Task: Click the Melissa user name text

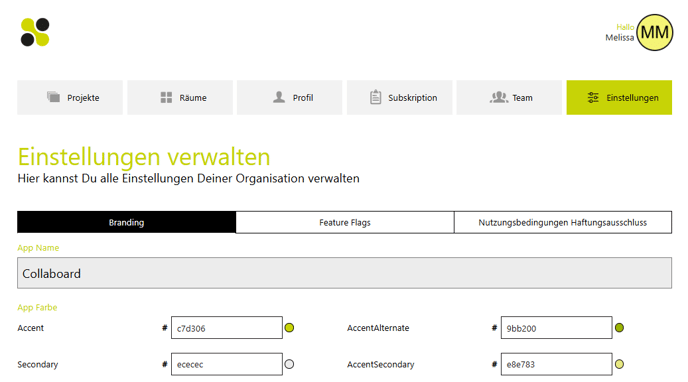Action: (x=620, y=38)
